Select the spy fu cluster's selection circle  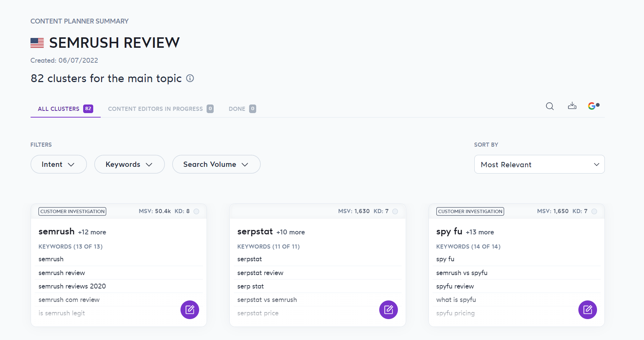coord(594,211)
